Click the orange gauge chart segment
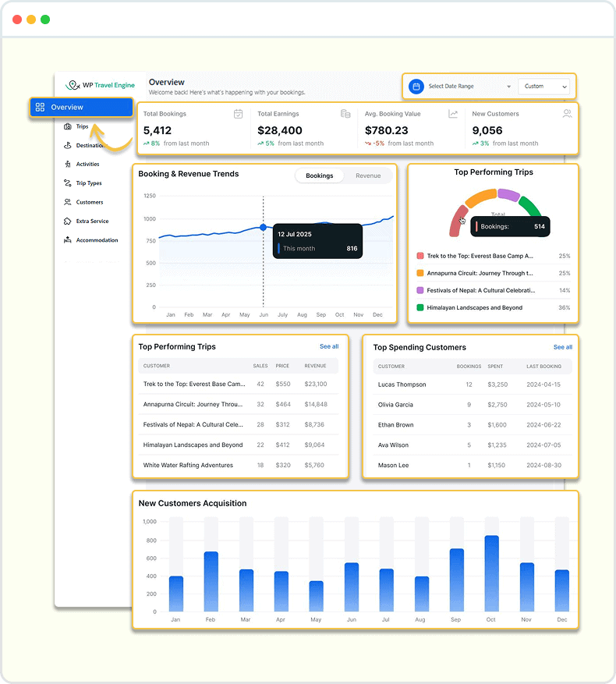The height and width of the screenshot is (684, 616). pos(481,197)
